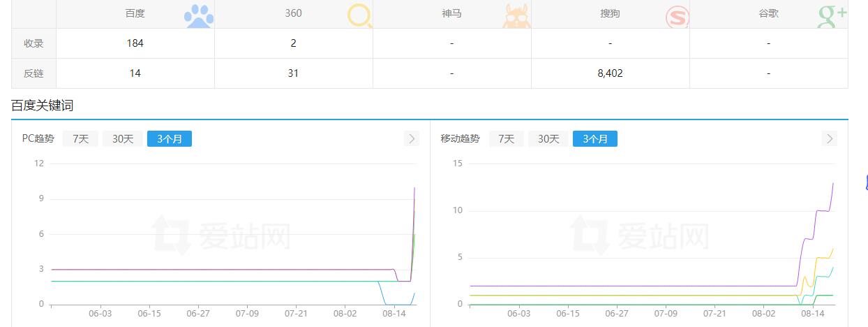The image size is (868, 327).
Task: Click the Google plus icon
Action: point(832,16)
